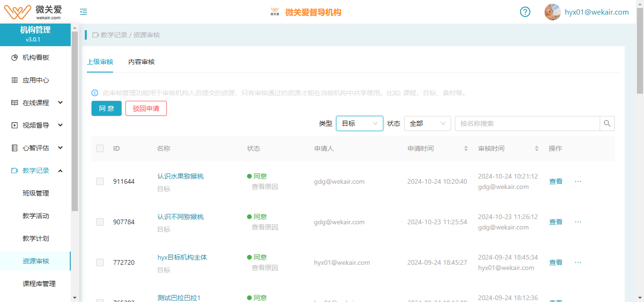Click 查看 for row 907784
This screenshot has width=644, height=302.
pos(556,222)
